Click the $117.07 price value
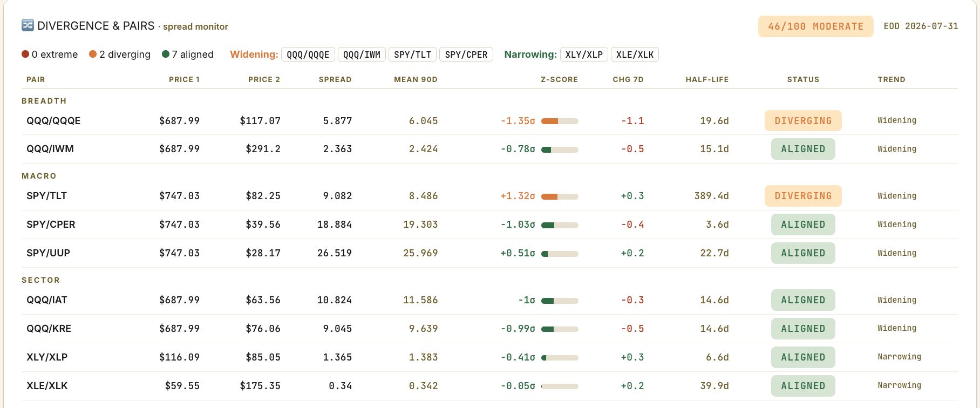Viewport: 980px width, 408px height. click(x=260, y=121)
